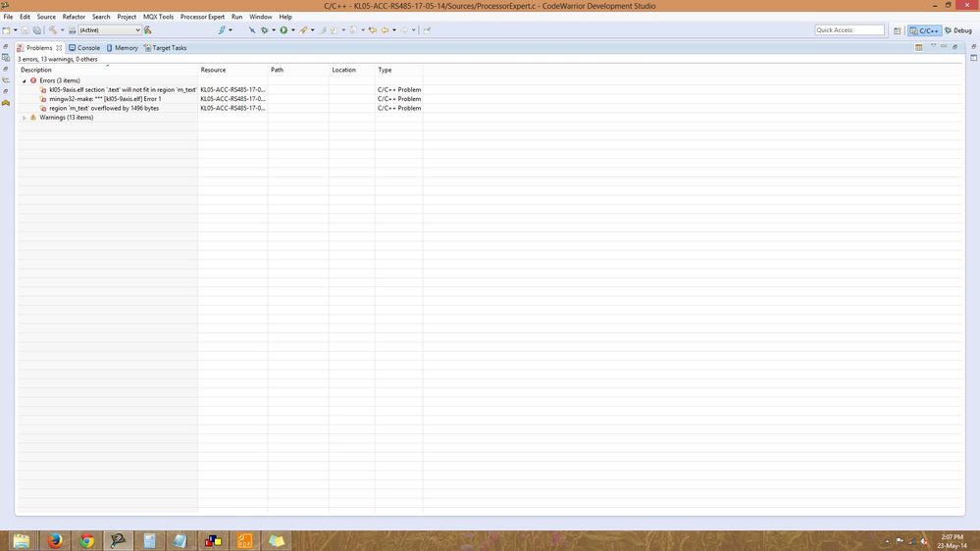Sort by the Resource column header
This screenshot has height=551, width=980.
point(232,70)
